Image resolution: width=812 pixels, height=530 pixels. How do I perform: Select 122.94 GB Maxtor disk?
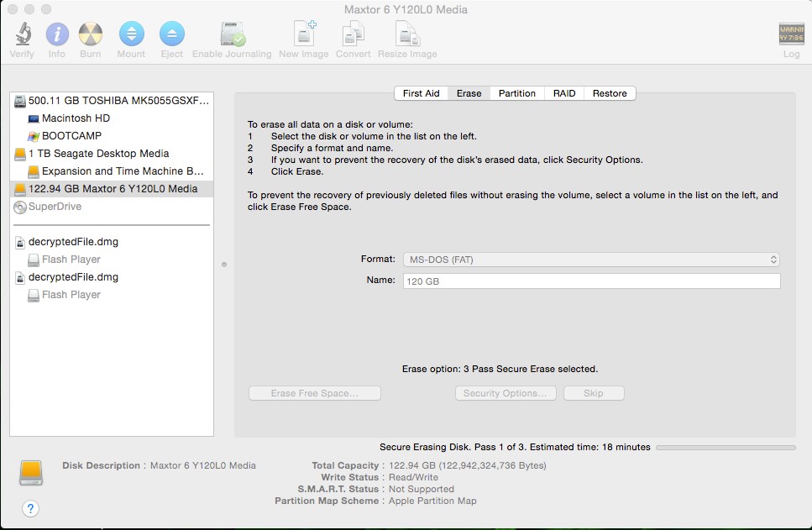112,189
